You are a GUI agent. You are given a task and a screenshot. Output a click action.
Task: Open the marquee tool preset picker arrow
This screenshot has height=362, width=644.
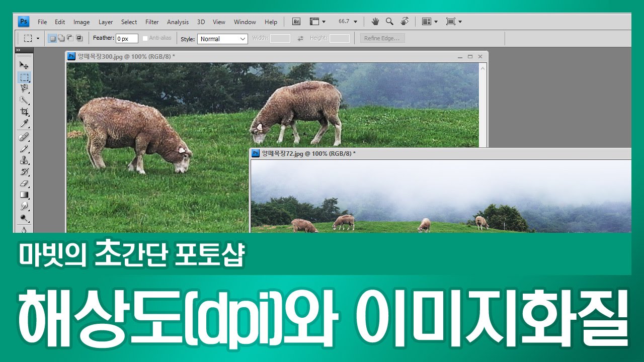38,39
